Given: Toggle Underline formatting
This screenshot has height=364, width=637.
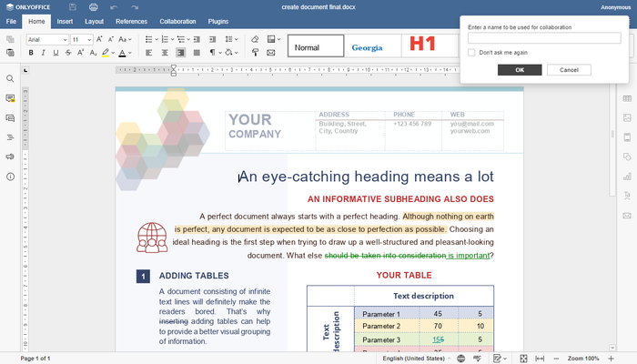Looking at the screenshot, I should pyautogui.click(x=56, y=52).
